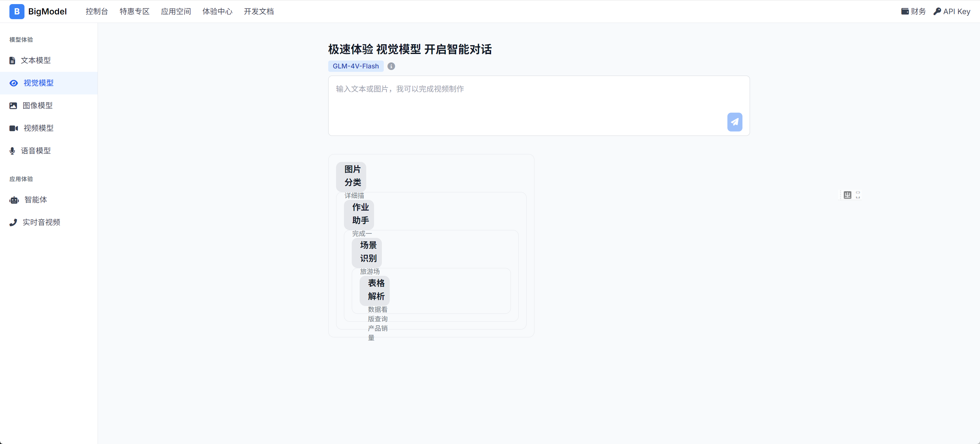
Task: Switch to 视频模型 in the sidebar
Action: click(49, 128)
